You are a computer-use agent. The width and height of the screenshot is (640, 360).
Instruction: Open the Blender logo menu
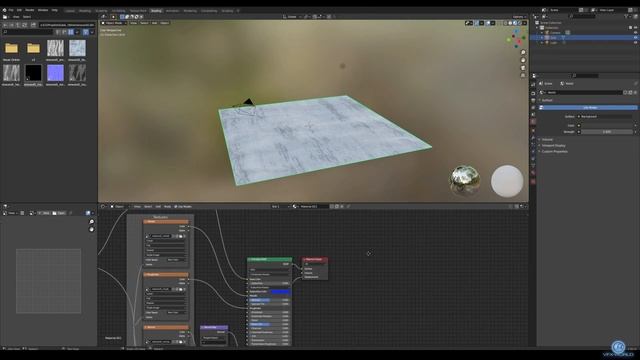click(4, 10)
